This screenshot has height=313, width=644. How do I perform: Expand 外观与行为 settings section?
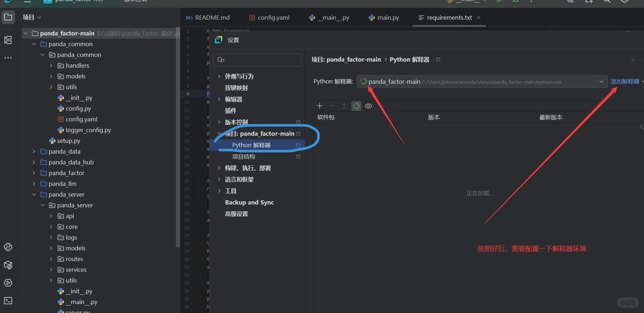(x=219, y=76)
